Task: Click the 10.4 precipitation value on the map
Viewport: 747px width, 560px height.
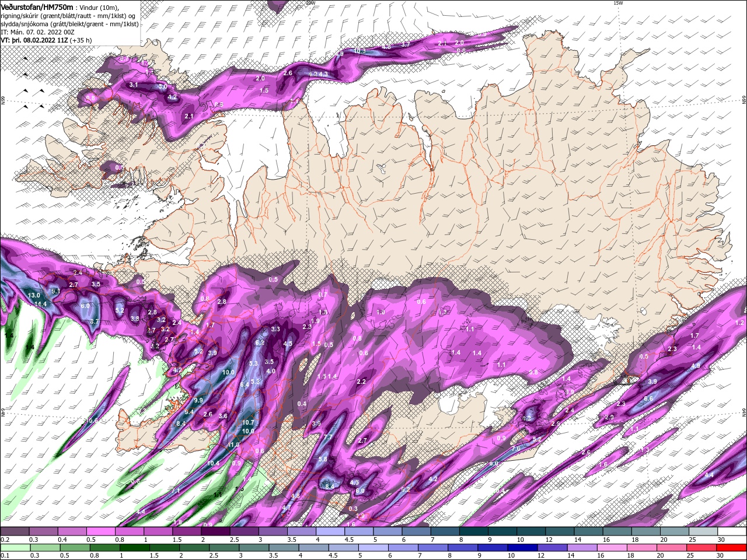Action: pos(213,463)
